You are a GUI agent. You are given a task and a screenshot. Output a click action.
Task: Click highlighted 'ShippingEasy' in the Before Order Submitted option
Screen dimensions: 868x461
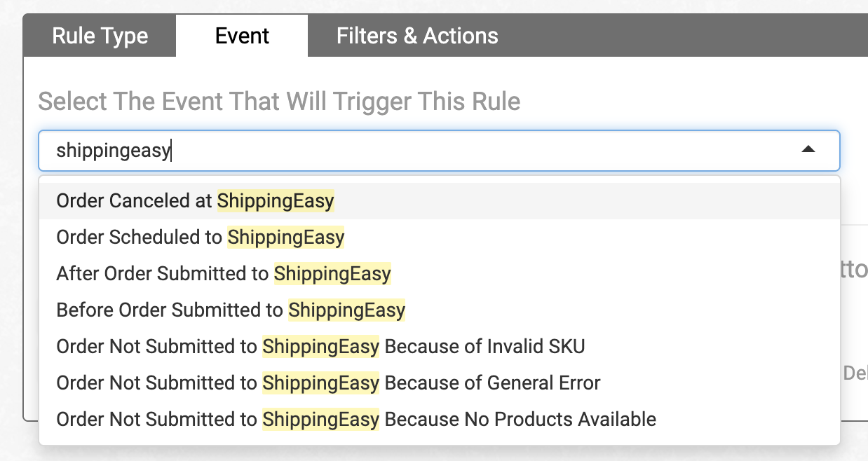pyautogui.click(x=347, y=310)
